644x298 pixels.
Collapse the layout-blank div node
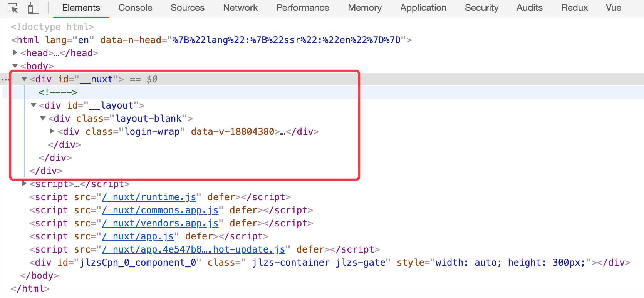point(43,118)
